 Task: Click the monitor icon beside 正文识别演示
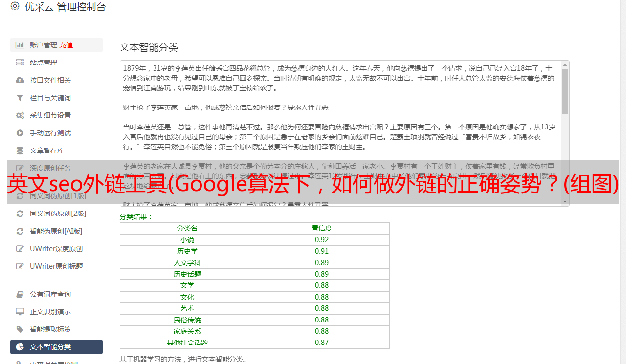tap(20, 312)
